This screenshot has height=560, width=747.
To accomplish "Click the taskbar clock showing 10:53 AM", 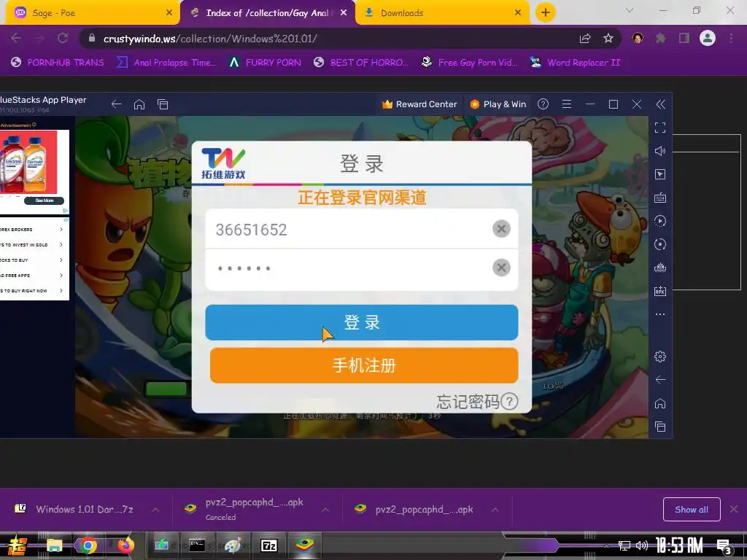I will pos(679,545).
